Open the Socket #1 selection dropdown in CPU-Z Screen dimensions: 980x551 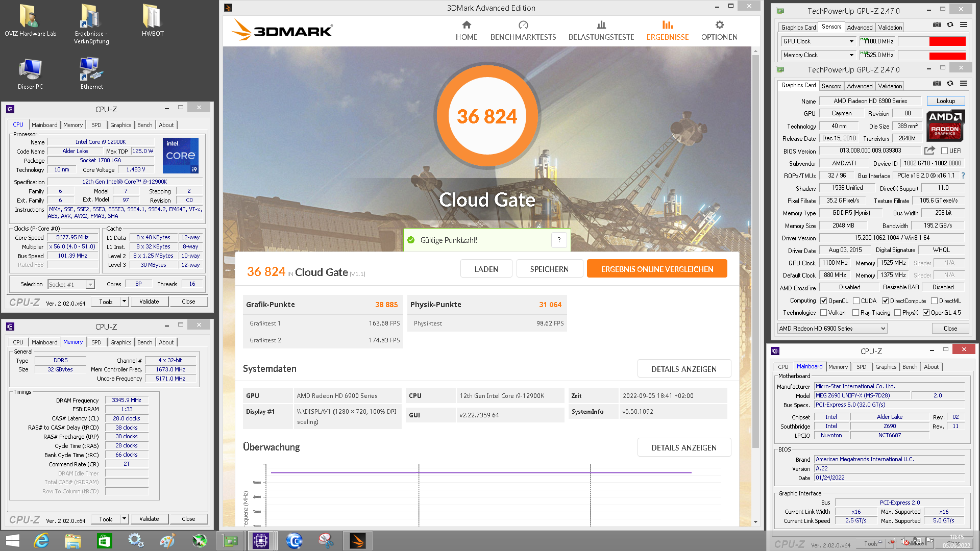71,285
